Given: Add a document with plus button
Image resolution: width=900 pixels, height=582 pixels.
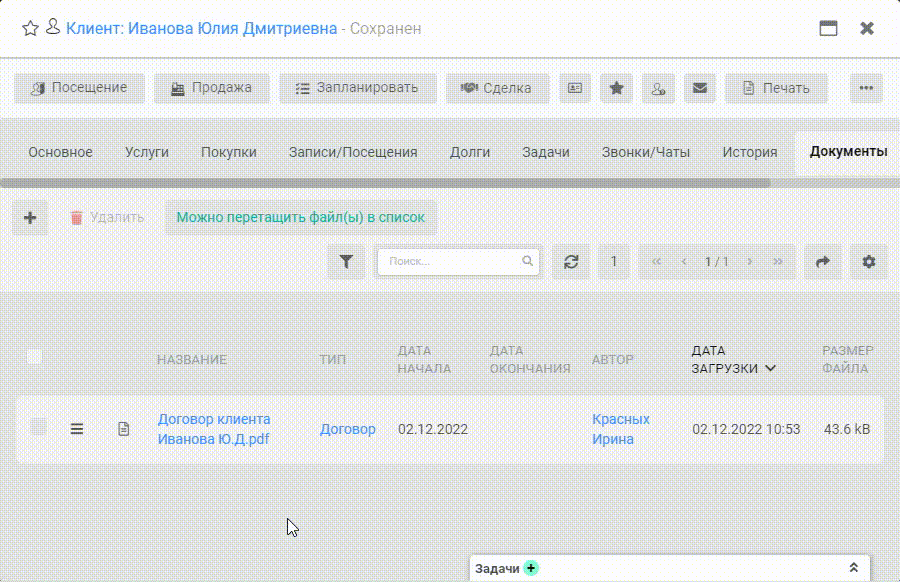Looking at the screenshot, I should point(30,218).
